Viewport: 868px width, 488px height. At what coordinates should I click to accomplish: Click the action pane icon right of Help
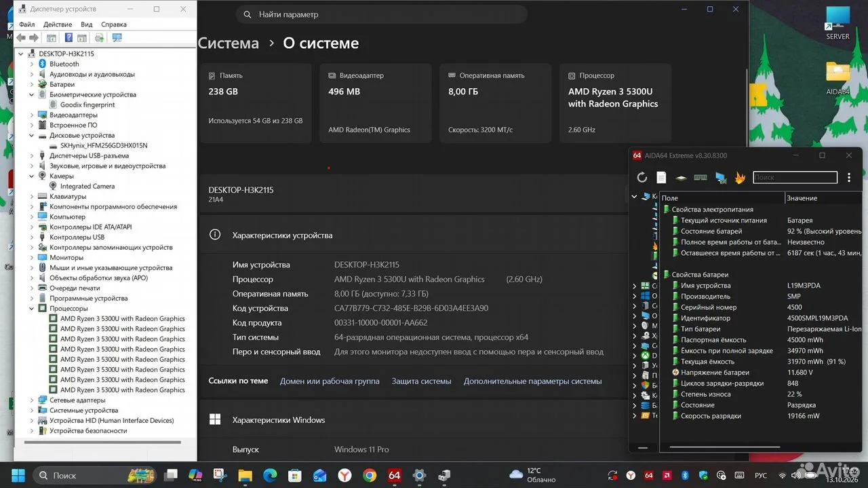tap(82, 38)
